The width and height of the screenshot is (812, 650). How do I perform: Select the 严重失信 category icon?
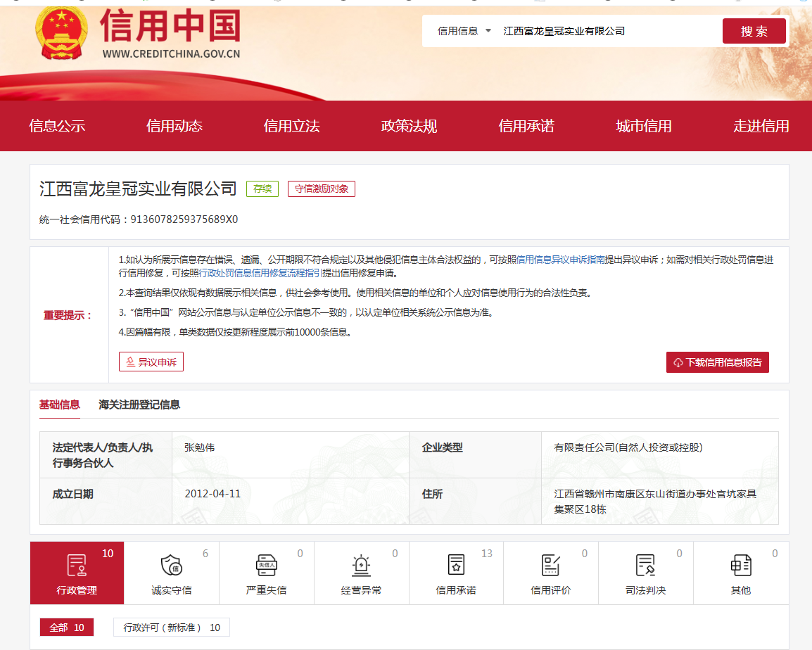(266, 566)
